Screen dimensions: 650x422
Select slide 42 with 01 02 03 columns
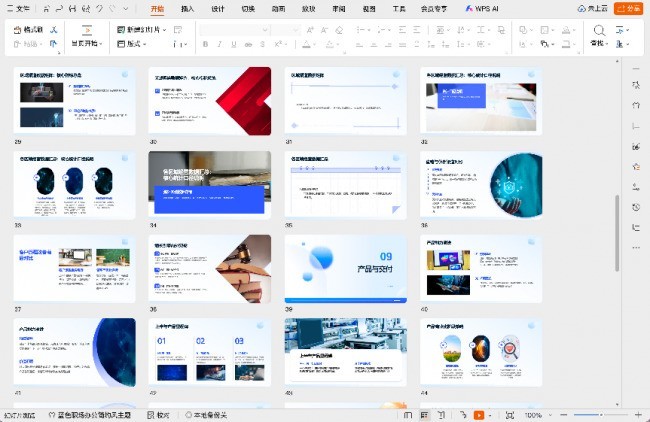click(210, 352)
